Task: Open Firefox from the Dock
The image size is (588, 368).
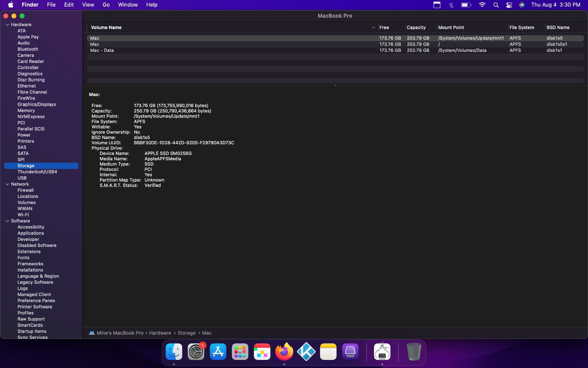Action: [x=284, y=352]
